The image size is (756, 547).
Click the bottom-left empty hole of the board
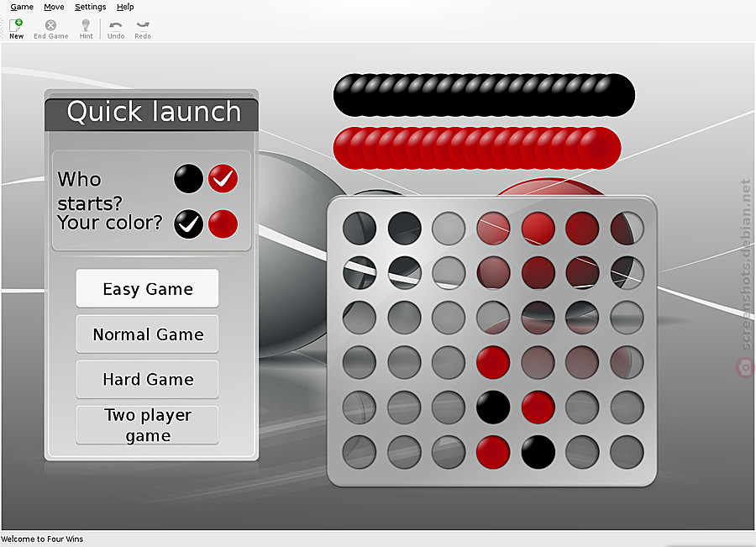360,452
